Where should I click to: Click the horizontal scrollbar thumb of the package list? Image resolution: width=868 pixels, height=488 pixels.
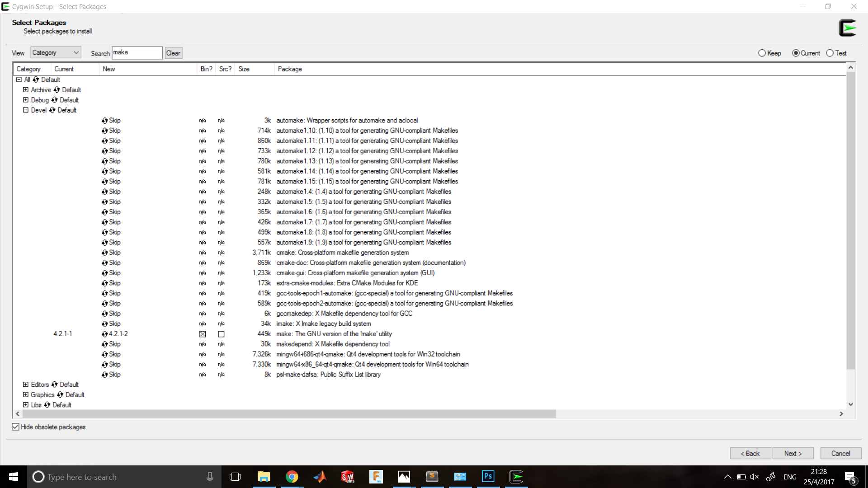(x=289, y=413)
